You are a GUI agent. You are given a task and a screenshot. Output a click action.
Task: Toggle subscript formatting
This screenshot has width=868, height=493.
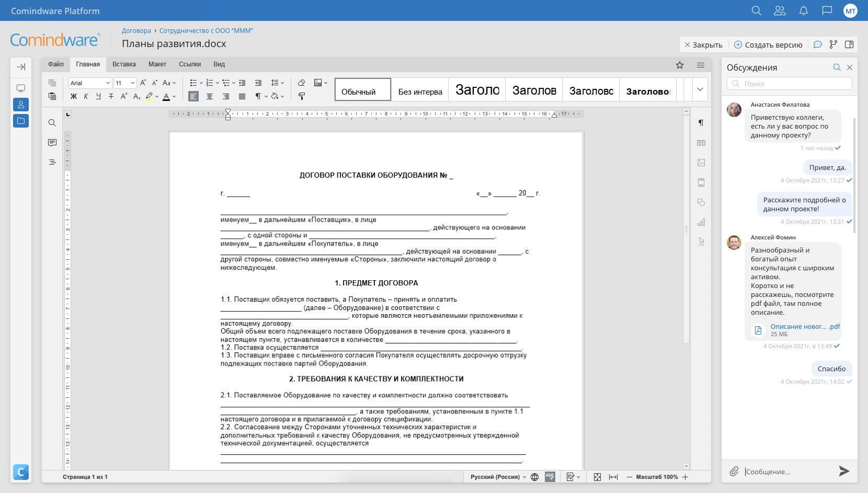(136, 96)
